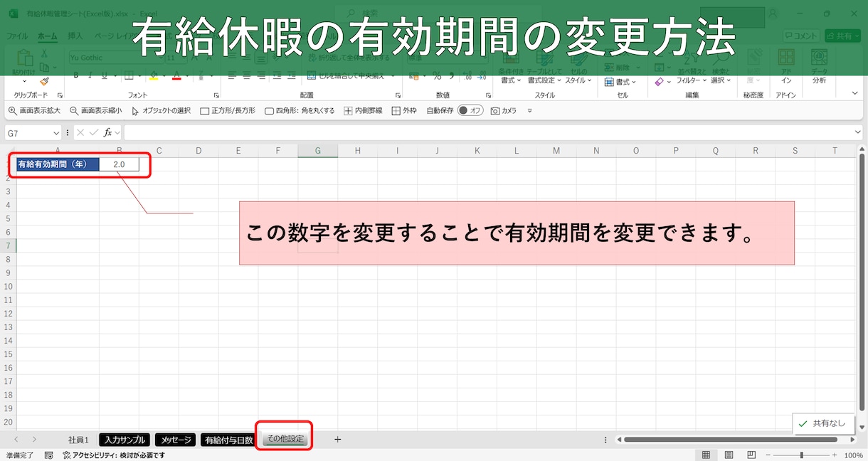Select the row 7 header

[x=8, y=245]
